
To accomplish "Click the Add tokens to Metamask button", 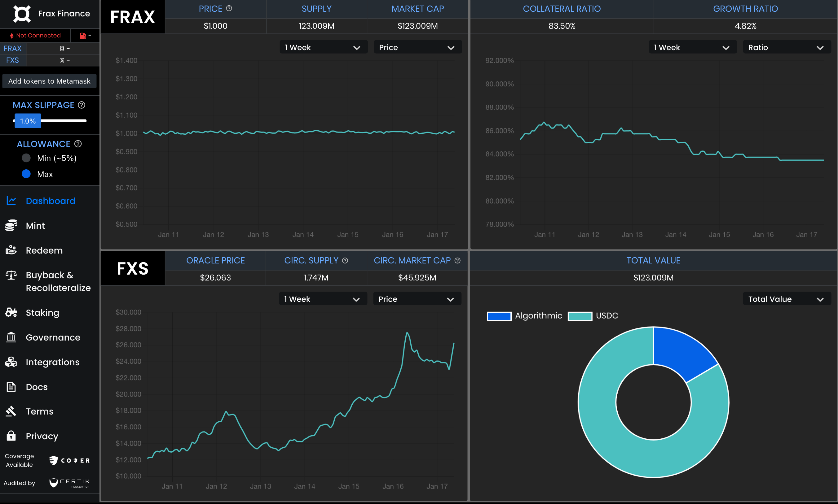I will [x=50, y=81].
